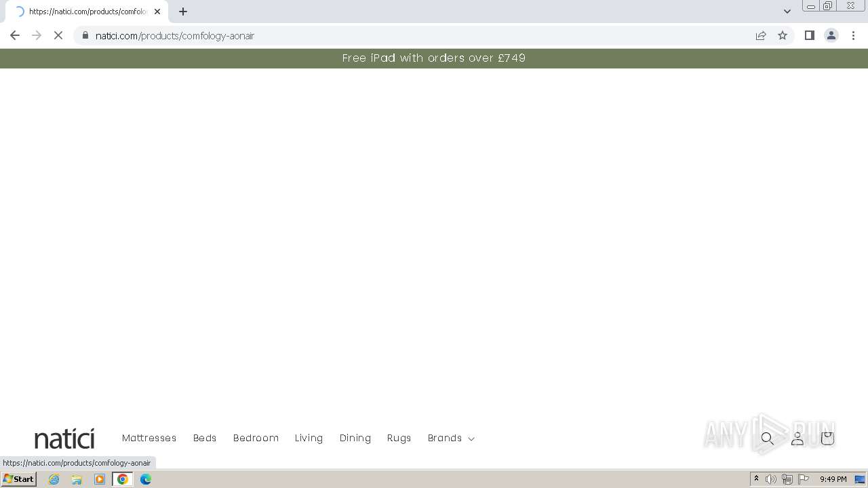Click the forward navigation arrow
868x488 pixels.
click(37, 35)
